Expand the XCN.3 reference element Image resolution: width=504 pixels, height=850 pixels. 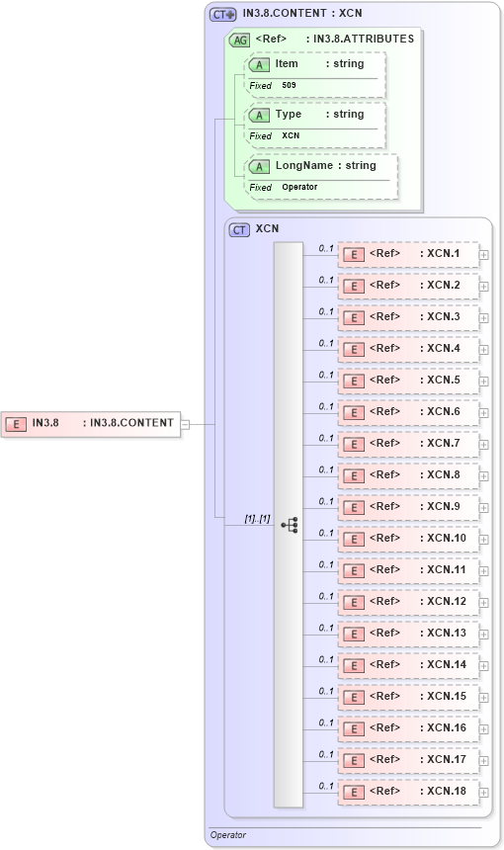click(x=484, y=318)
